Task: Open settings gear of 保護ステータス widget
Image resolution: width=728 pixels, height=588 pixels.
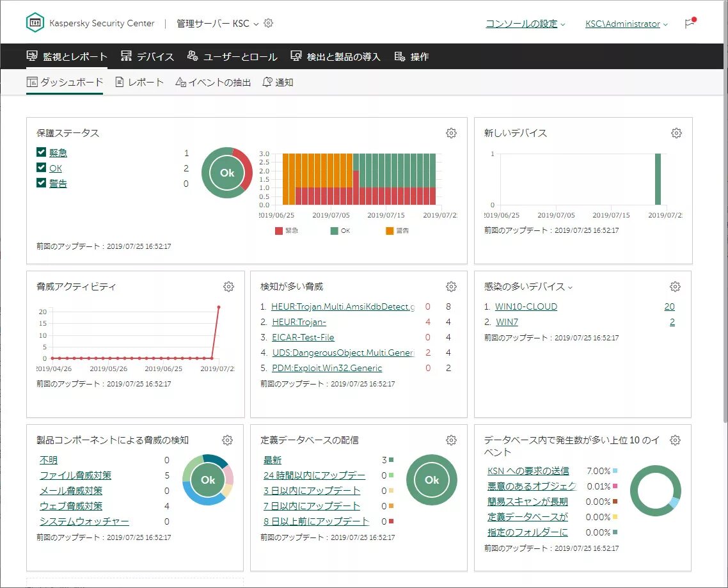Action: (x=451, y=133)
